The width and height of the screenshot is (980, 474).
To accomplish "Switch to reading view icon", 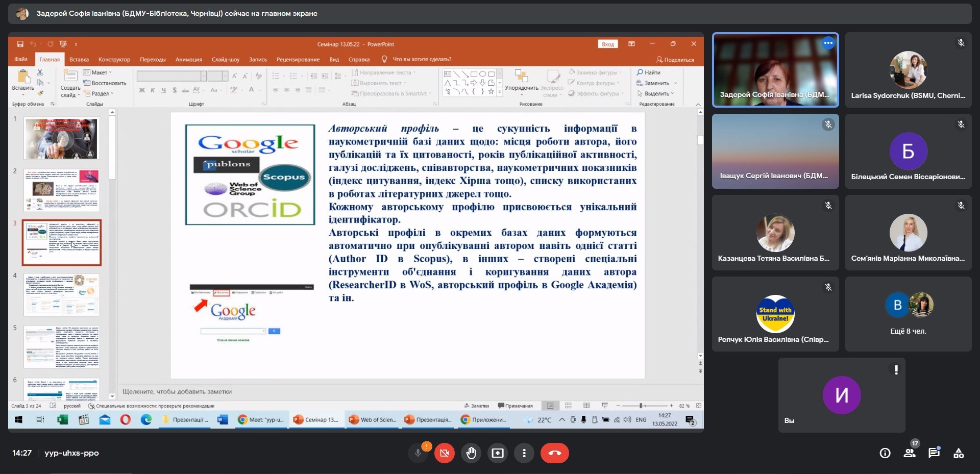I will (586, 406).
